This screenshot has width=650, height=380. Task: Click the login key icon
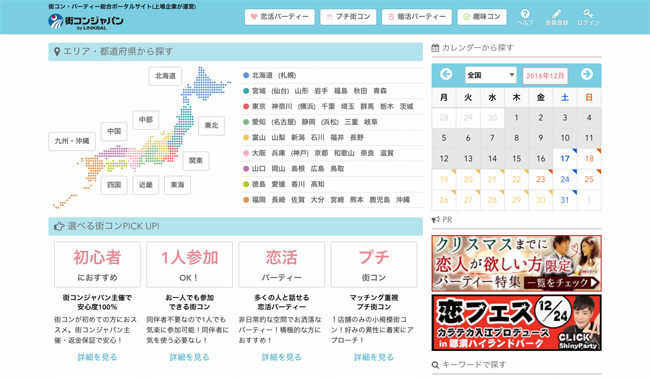click(588, 14)
